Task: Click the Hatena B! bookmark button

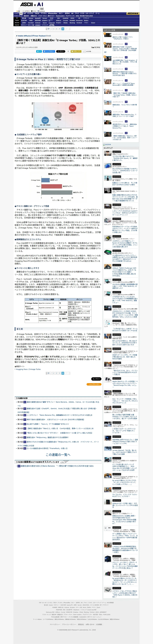Action: pos(39,51)
